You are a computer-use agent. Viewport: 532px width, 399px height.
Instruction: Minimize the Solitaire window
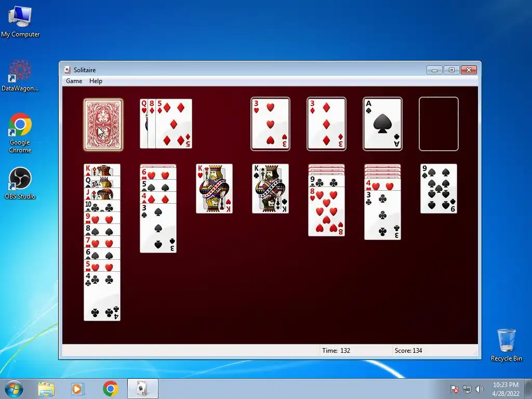pos(434,70)
